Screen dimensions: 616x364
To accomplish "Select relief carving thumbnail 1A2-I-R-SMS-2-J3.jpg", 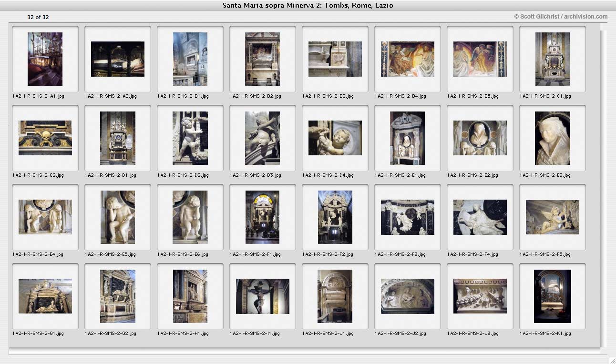I will click(480, 296).
